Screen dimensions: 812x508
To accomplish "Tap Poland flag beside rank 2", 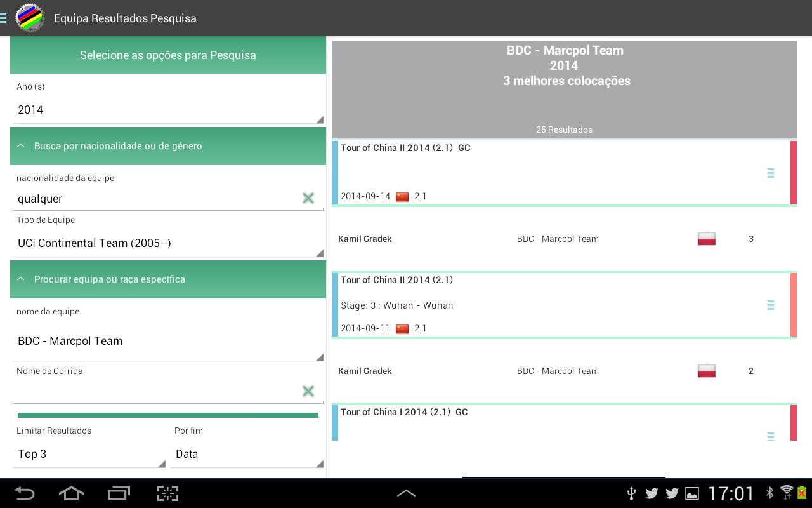I will (x=707, y=371).
